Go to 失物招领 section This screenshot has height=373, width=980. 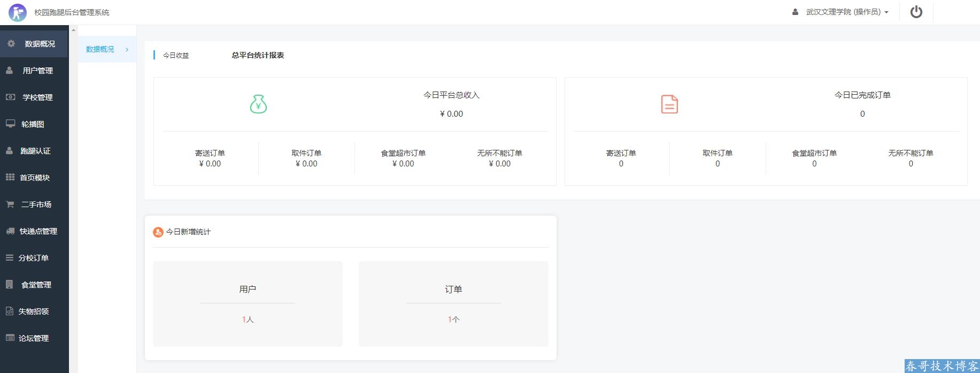click(x=34, y=311)
